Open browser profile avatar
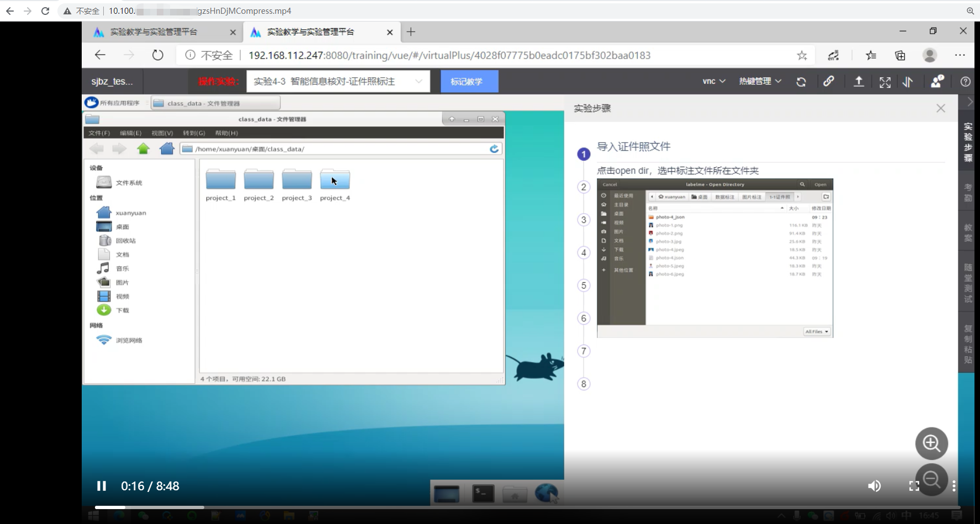Screen dimensions: 980x524 pos(930,55)
